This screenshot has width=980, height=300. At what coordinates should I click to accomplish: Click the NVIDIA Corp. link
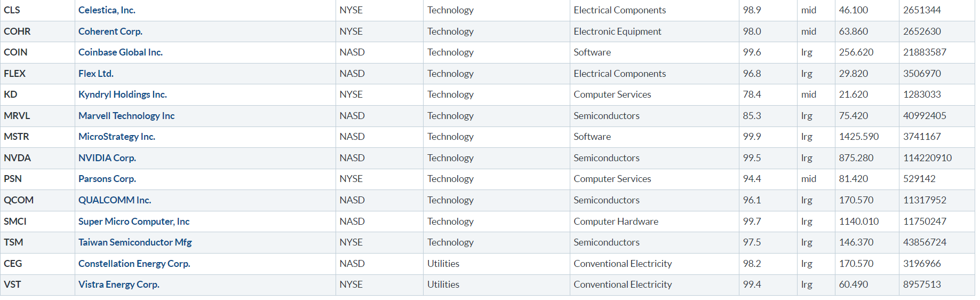pos(107,158)
